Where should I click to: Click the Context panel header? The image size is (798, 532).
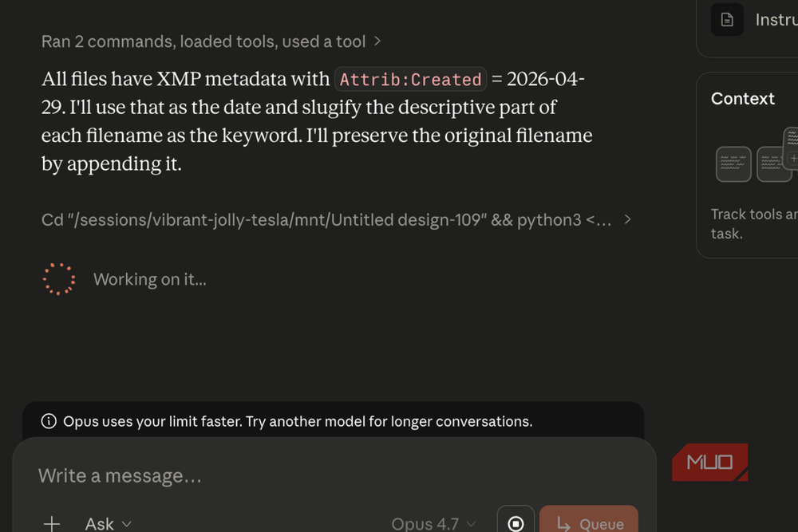[742, 98]
